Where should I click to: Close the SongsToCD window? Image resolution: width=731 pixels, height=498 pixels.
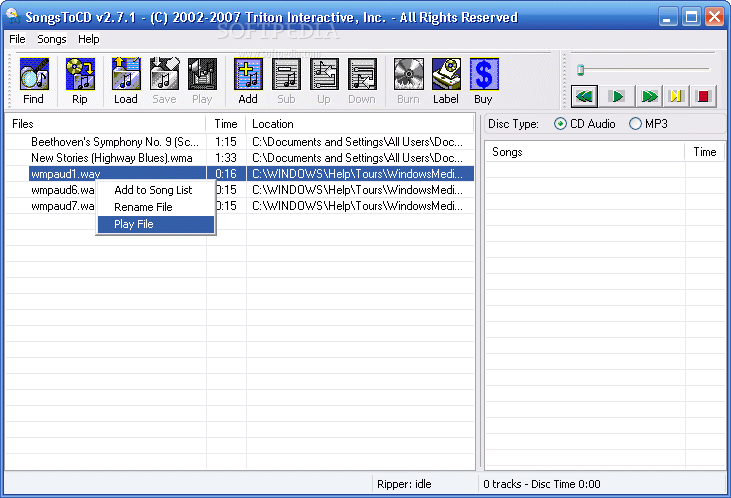point(714,17)
